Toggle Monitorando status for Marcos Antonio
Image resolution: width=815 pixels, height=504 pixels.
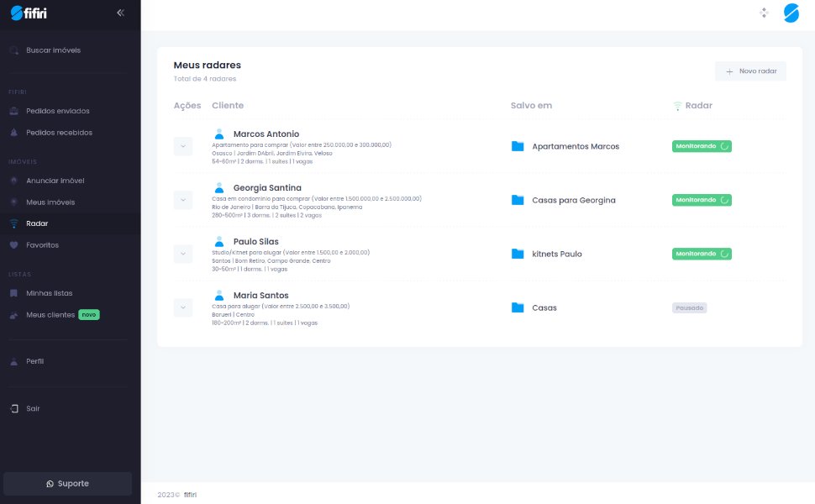click(702, 146)
